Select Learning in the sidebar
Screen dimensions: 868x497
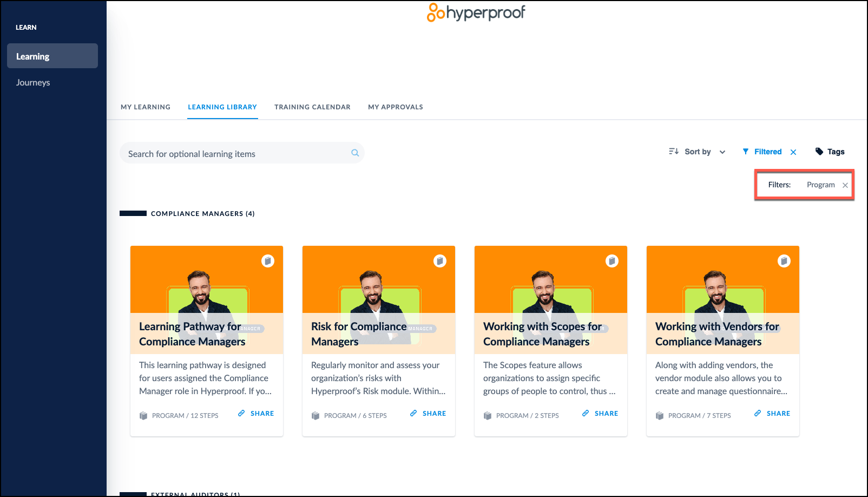coord(52,56)
